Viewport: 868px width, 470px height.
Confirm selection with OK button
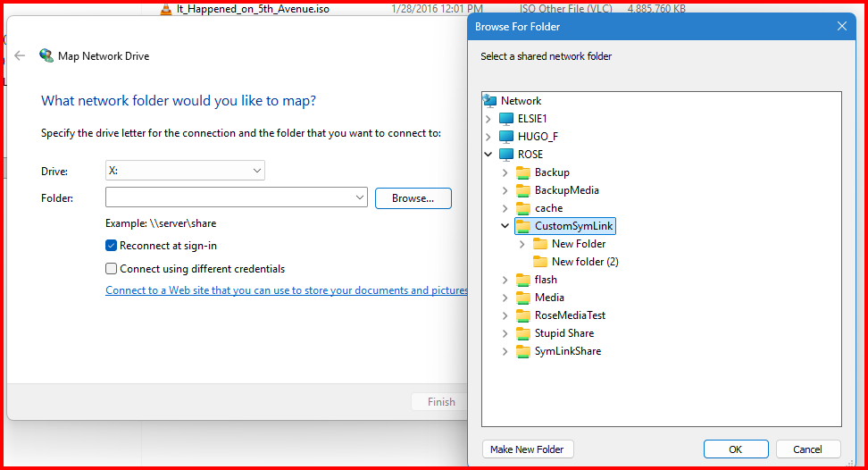coord(736,449)
